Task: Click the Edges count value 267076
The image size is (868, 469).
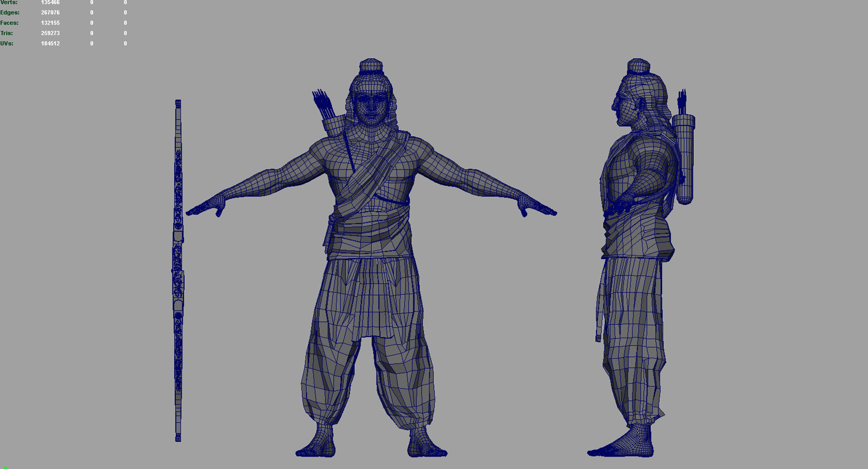Action: [x=50, y=12]
